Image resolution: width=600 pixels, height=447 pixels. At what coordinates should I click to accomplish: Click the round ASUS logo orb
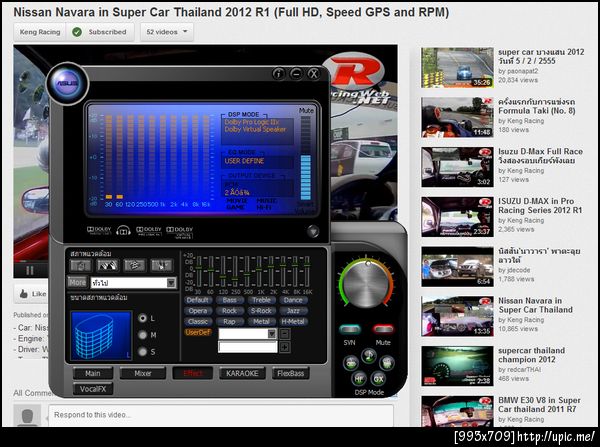67,83
